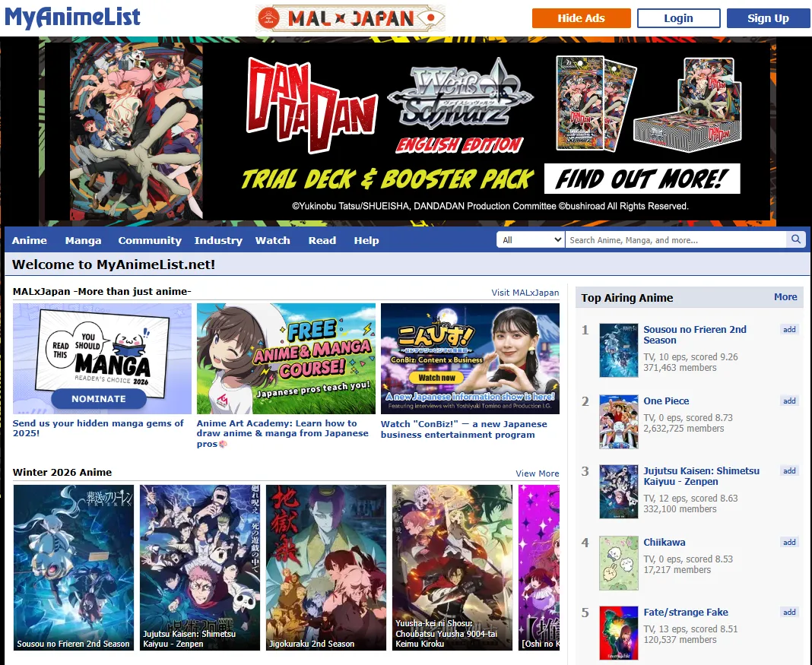
Task: Open the Jigokuraku 2nd Season poster
Action: click(326, 568)
